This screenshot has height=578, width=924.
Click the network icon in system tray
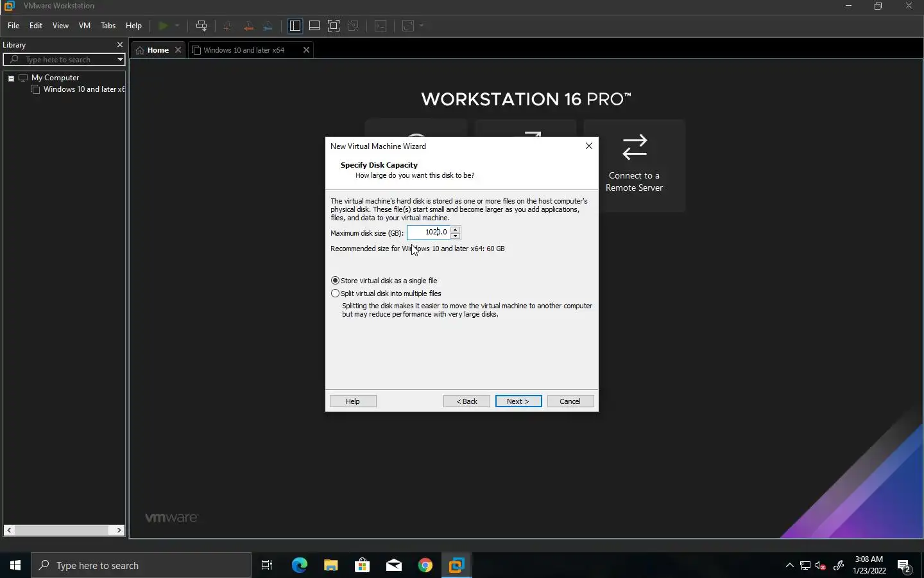pos(805,565)
